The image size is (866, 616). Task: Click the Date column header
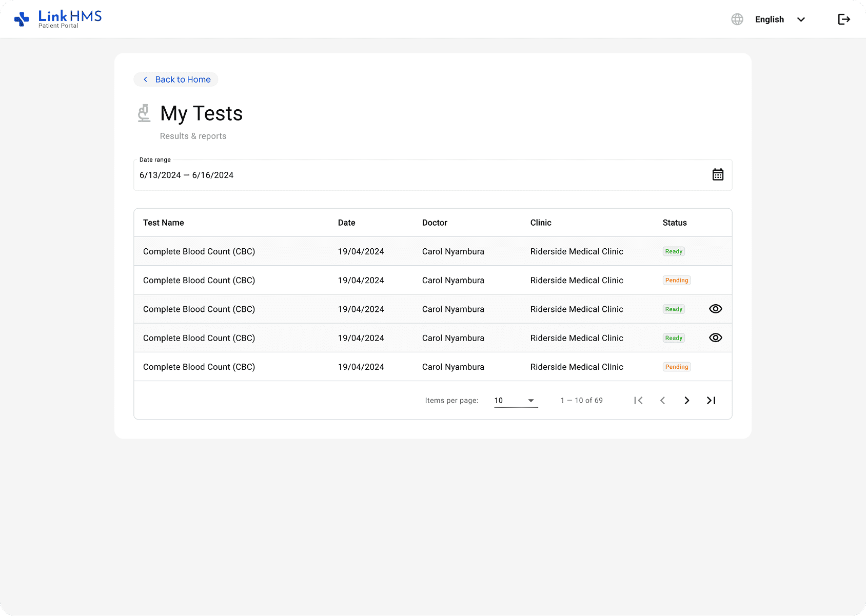(346, 223)
